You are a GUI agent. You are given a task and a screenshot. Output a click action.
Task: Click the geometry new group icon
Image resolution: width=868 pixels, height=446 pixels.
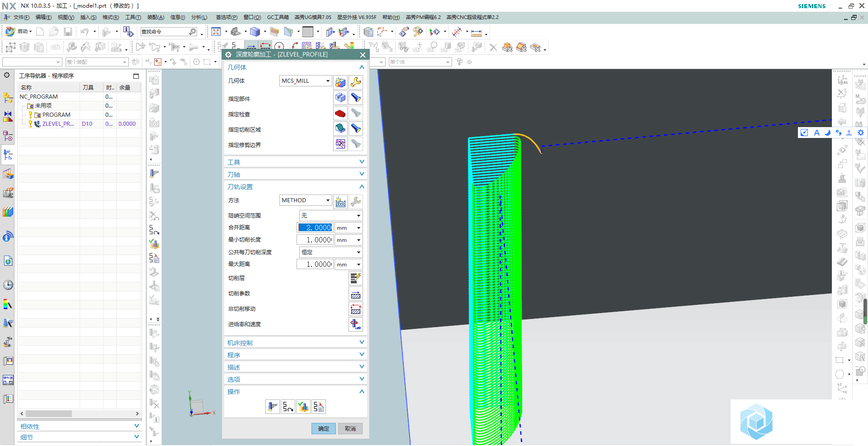pos(340,82)
